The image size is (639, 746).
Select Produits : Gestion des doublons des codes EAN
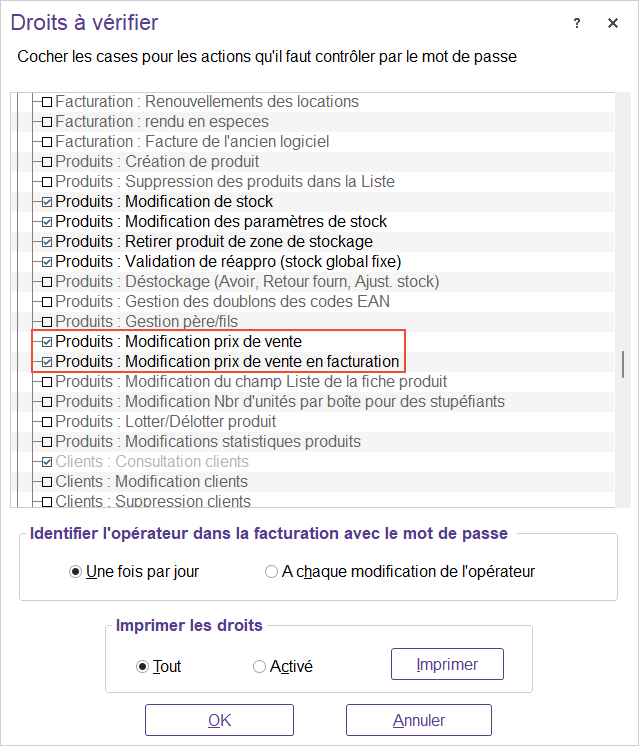[222, 302]
